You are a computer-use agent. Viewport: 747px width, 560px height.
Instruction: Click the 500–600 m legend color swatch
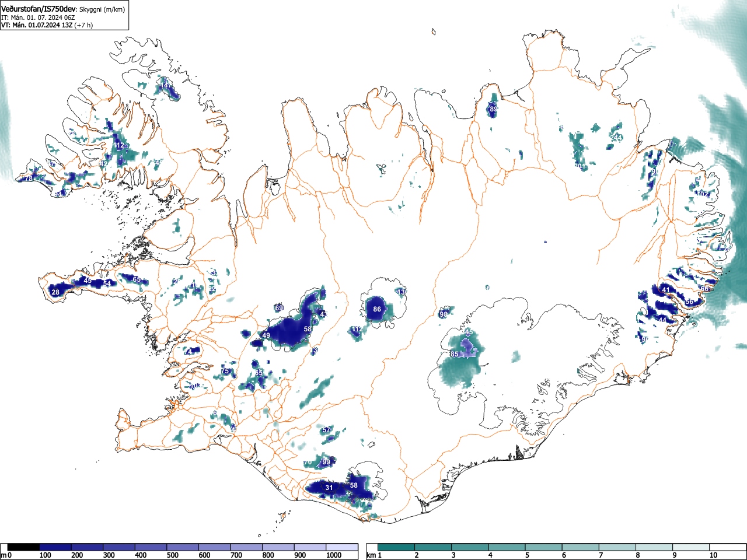tap(183, 547)
